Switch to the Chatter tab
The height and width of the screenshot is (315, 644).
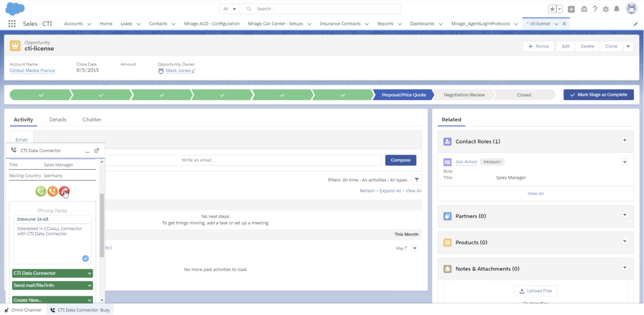point(92,119)
